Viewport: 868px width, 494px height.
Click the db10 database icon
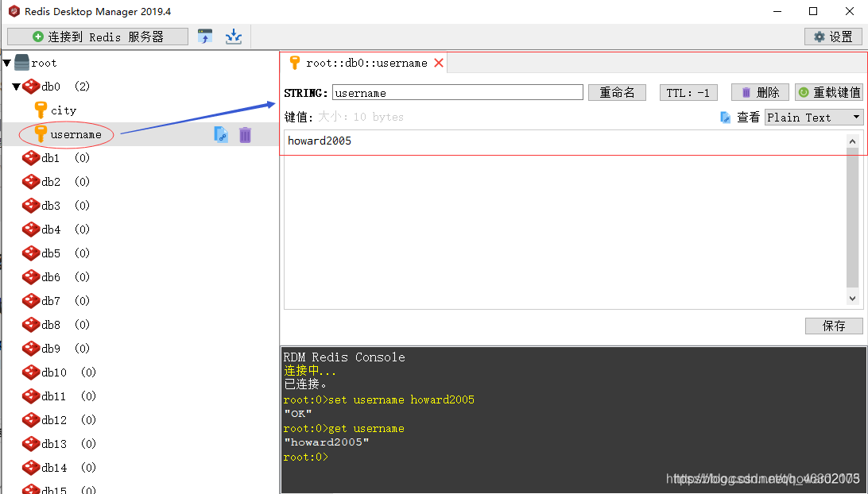[31, 372]
